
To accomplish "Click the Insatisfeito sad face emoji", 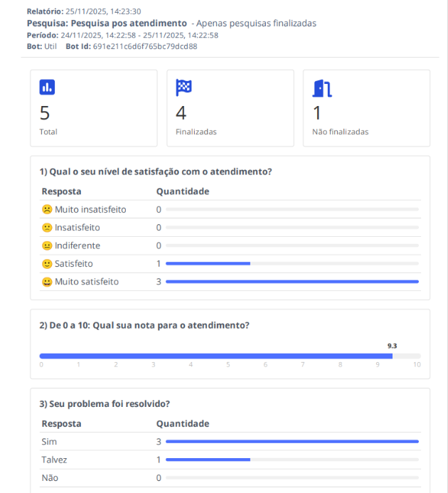I will (x=47, y=228).
